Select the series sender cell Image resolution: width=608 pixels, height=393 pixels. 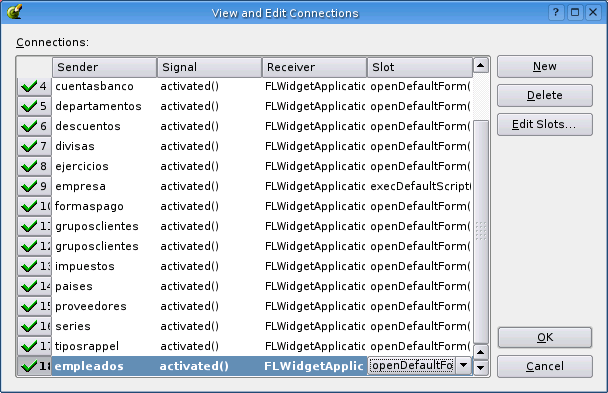105,326
